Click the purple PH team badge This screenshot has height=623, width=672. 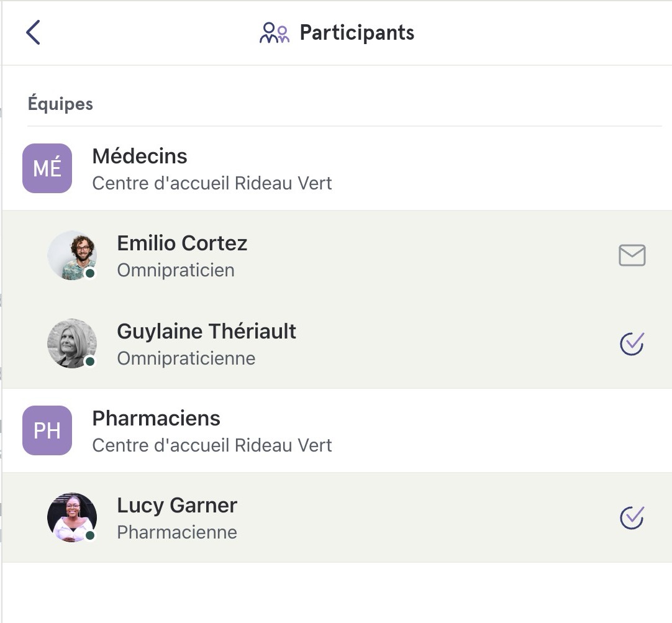pyautogui.click(x=47, y=430)
